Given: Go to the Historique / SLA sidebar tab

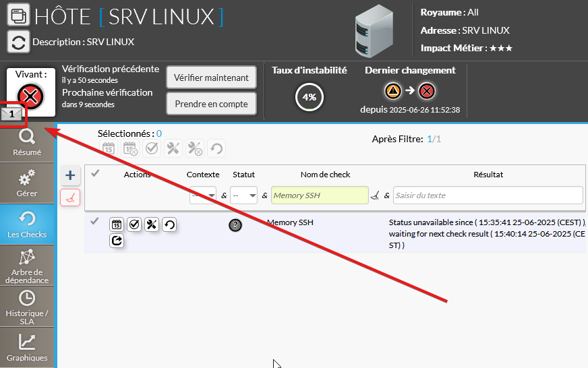Looking at the screenshot, I should tap(27, 307).
